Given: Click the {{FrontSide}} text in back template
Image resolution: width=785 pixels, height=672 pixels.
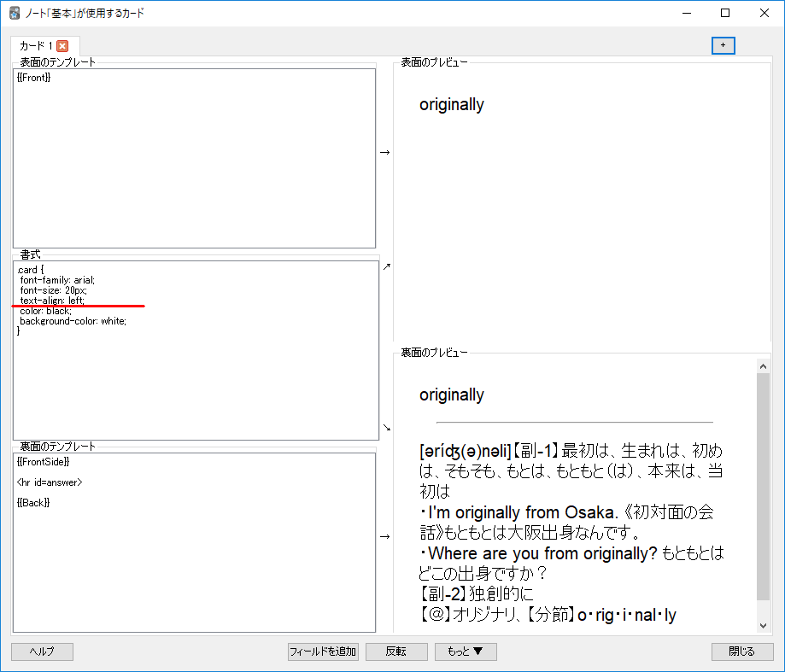Looking at the screenshot, I should point(43,462).
